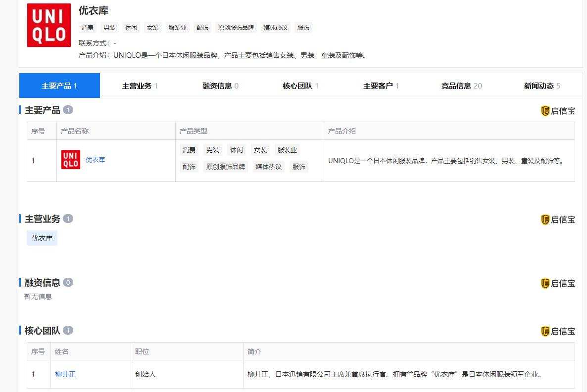Click the 优衣库 tag under 主营业务
The width and height of the screenshot is (587, 392).
42,238
